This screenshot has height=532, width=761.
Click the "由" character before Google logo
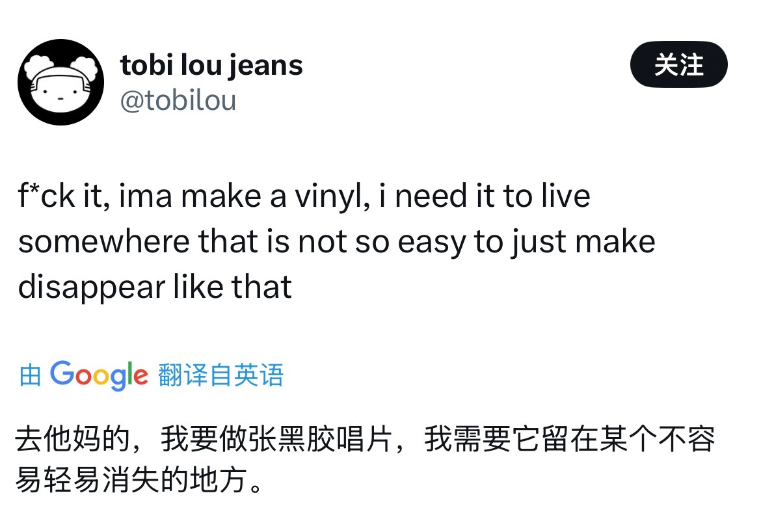30,375
